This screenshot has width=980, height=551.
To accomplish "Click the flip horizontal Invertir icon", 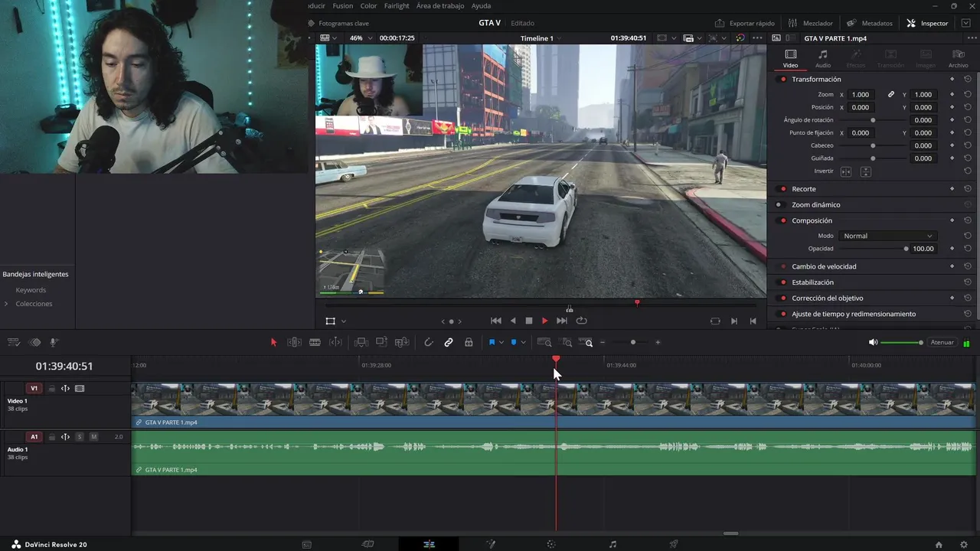I will (846, 171).
